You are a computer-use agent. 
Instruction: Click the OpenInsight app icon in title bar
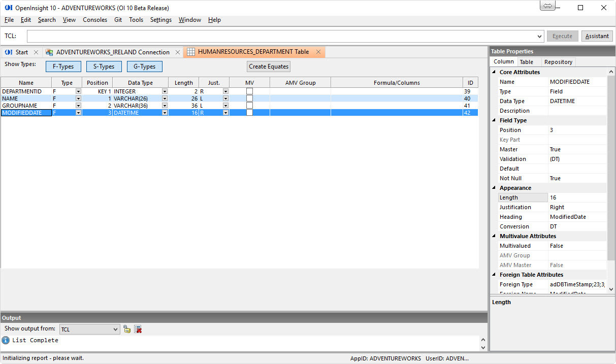pyautogui.click(x=8, y=8)
